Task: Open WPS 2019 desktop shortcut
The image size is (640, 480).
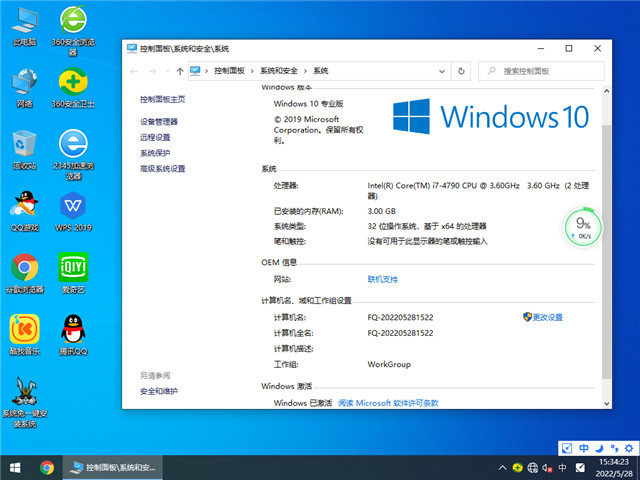Action: point(73,211)
